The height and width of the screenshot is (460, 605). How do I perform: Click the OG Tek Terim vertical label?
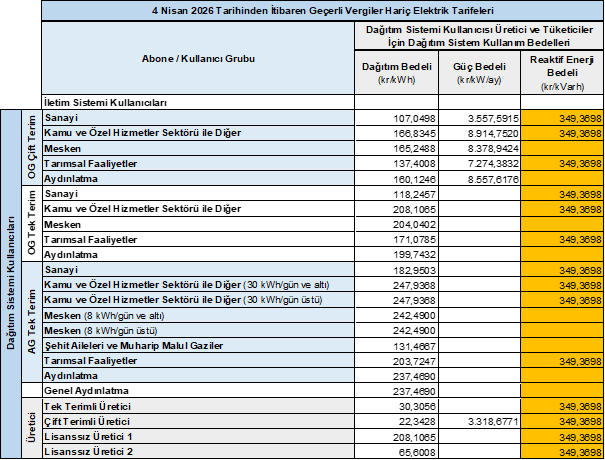(32, 223)
